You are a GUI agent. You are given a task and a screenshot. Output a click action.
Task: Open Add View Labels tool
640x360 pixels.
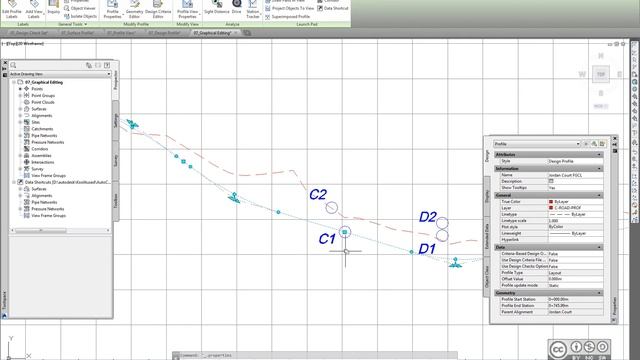[33, 10]
